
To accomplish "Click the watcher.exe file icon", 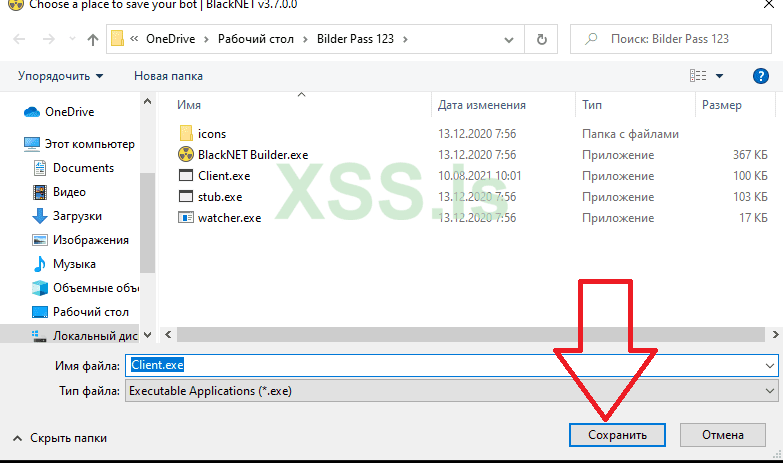I will coord(186,217).
